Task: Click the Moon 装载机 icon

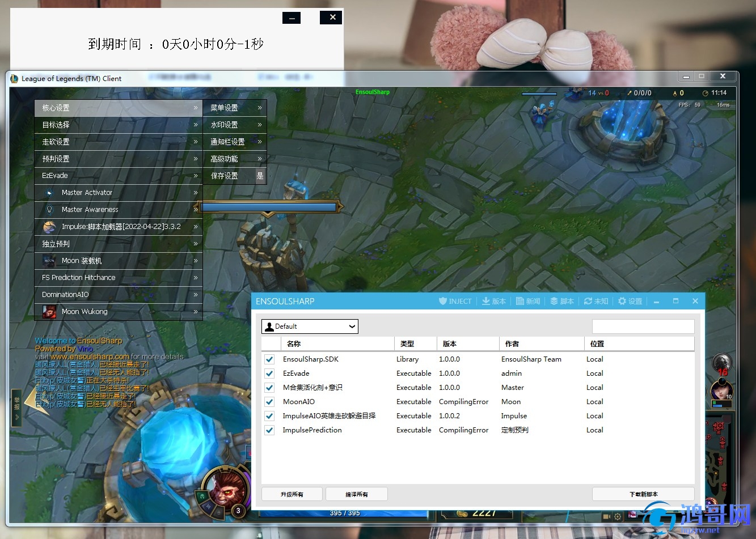Action: coord(49,261)
